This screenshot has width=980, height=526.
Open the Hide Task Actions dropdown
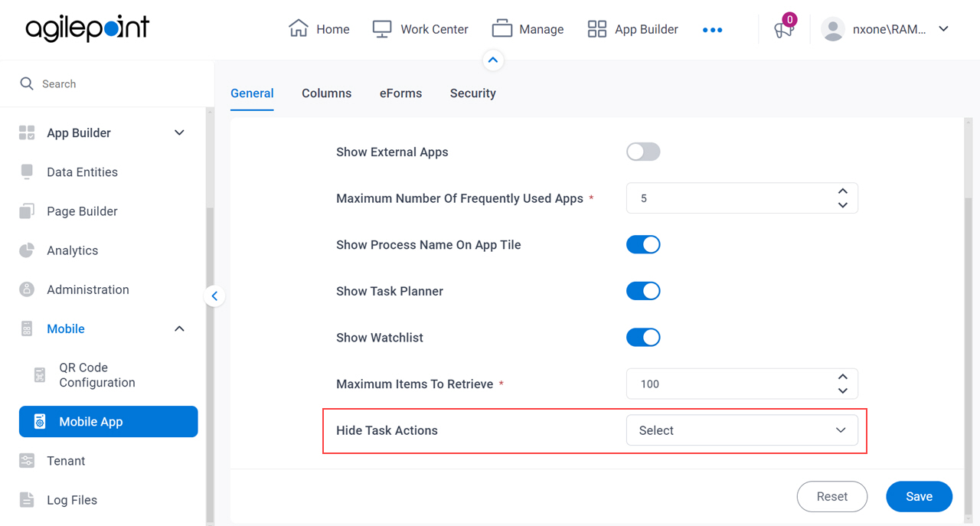tap(742, 430)
